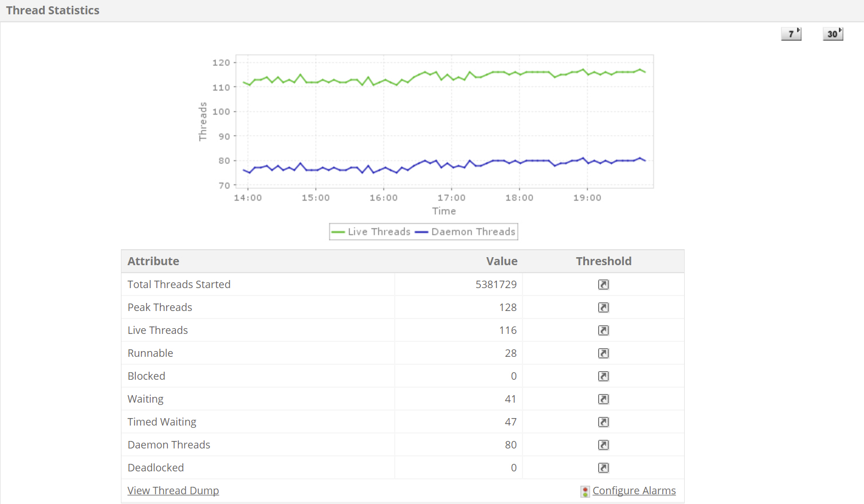
Task: Open threshold settings for Blocked row
Action: pos(603,376)
